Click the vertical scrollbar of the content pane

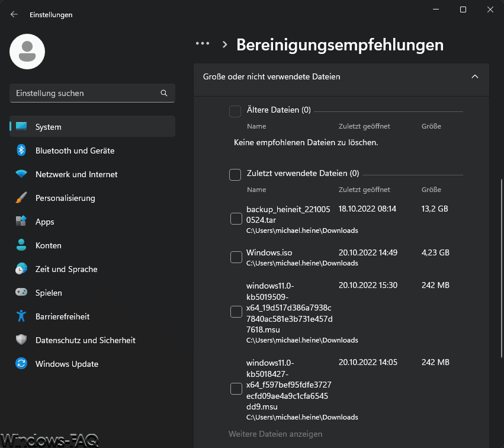click(502, 268)
